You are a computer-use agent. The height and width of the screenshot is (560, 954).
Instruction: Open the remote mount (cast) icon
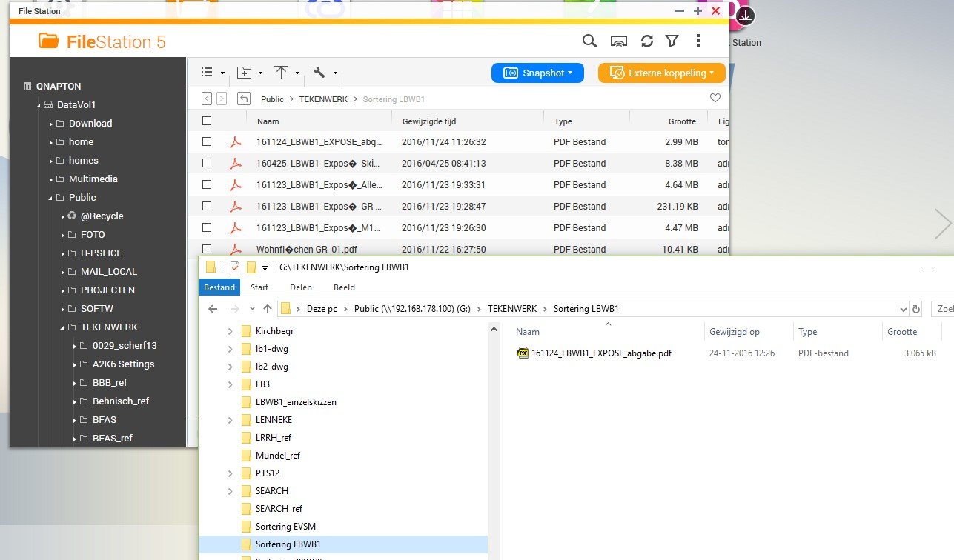[619, 41]
